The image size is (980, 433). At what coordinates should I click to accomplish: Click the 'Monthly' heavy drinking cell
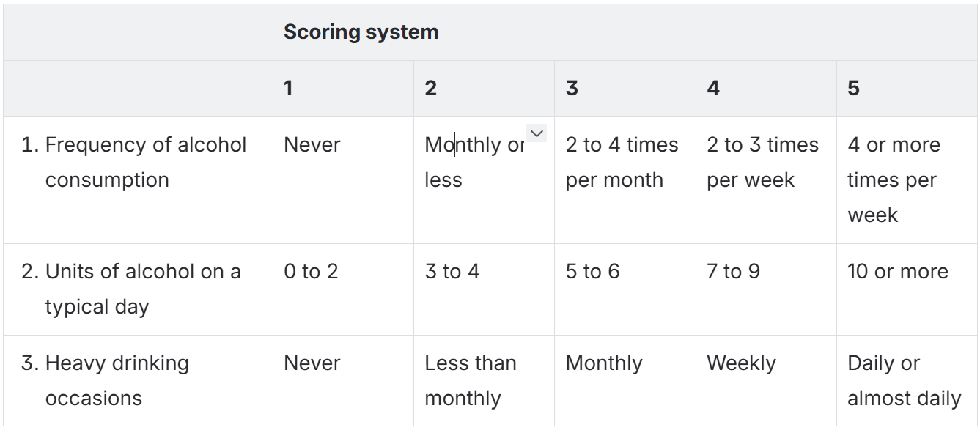pyautogui.click(x=604, y=363)
